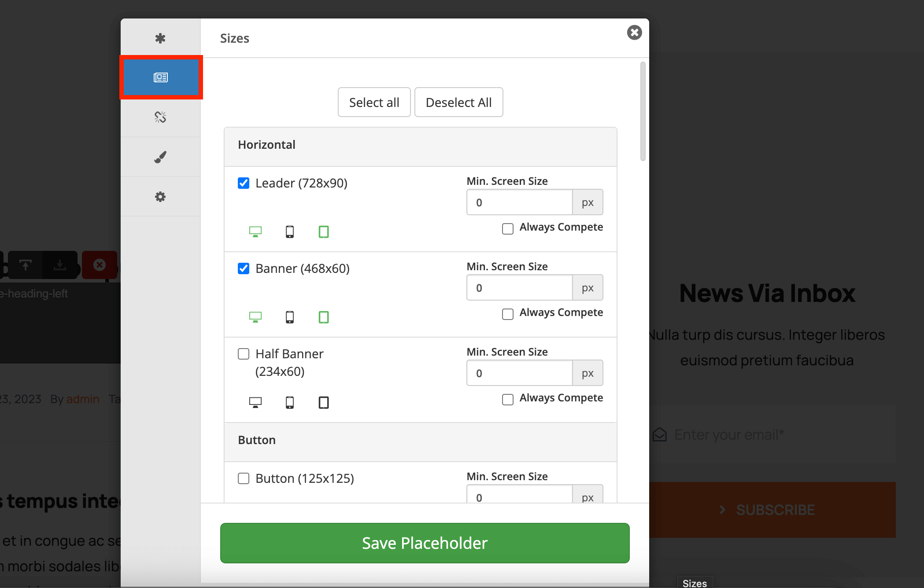924x588 pixels.
Task: Uncheck the Banner (468x60) checkbox
Action: coord(244,268)
